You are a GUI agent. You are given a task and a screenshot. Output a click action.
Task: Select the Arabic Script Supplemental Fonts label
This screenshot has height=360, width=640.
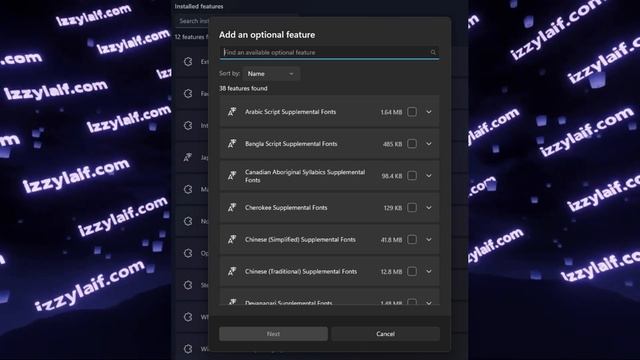[290, 111]
